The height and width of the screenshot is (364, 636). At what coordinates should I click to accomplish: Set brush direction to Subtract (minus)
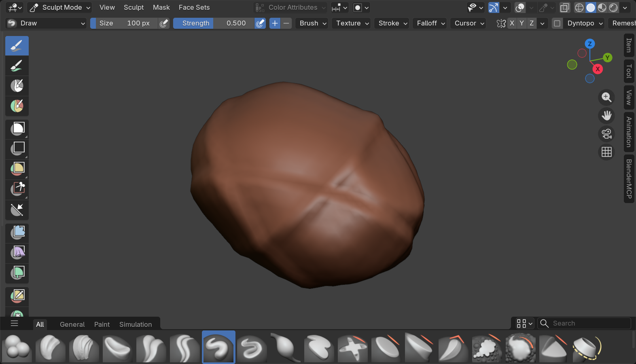(x=286, y=23)
